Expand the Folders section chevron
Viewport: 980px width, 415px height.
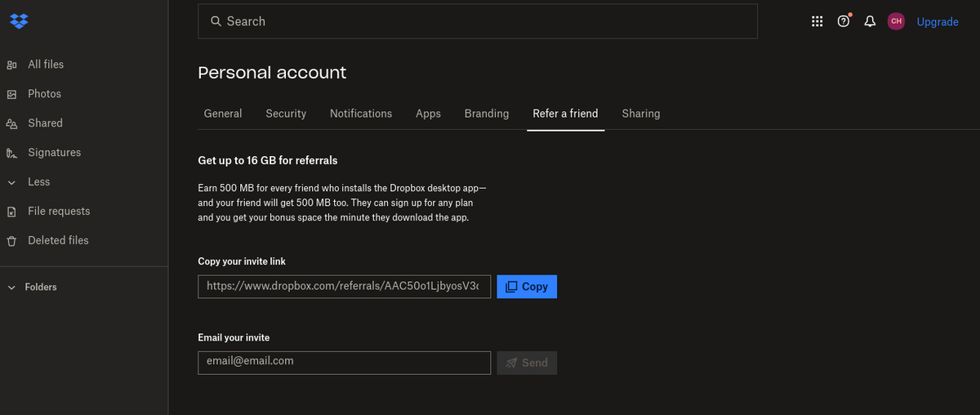coord(11,288)
